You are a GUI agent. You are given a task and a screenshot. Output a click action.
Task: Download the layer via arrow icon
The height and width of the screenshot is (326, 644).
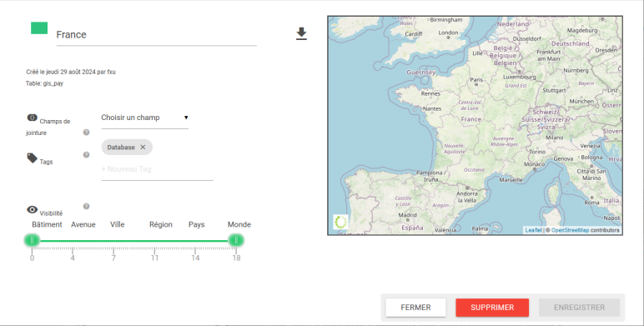click(x=301, y=33)
